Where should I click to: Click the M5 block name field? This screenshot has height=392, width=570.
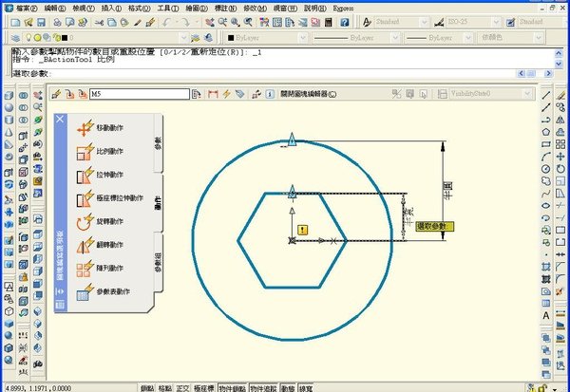140,94
